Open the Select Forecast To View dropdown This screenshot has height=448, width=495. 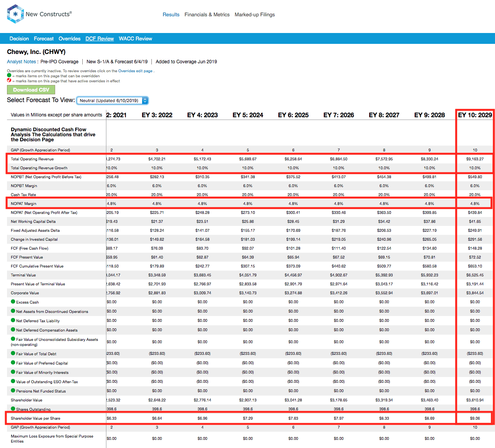(113, 101)
